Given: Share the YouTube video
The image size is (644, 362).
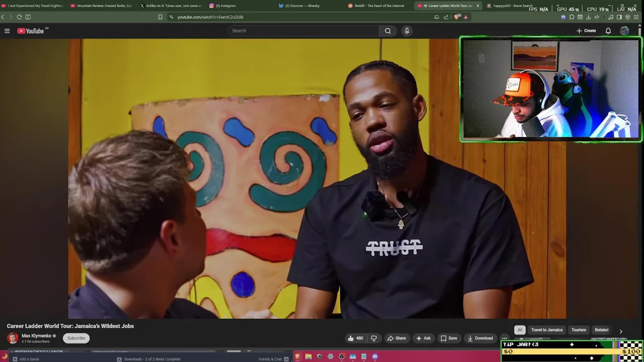Looking at the screenshot, I should click(x=396, y=338).
